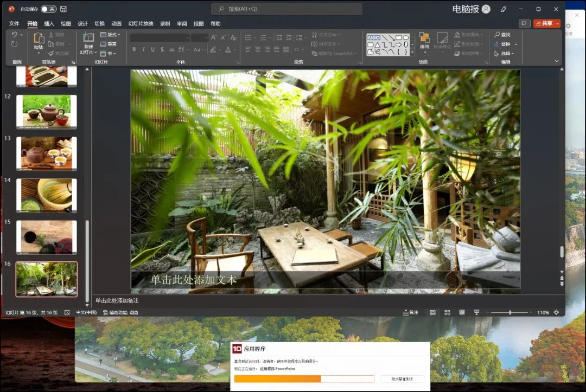The height and width of the screenshot is (392, 586).
Task: Toggle the Notes (备注) pane
Action: click(x=410, y=313)
